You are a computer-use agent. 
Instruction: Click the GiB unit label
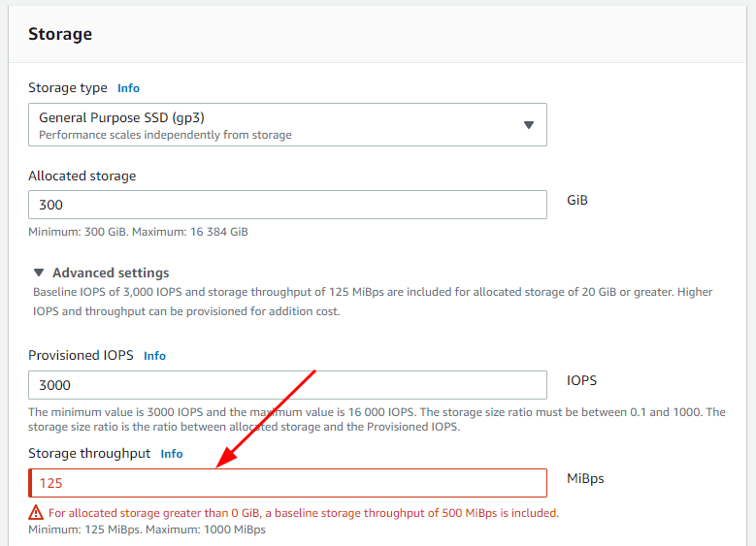point(577,200)
